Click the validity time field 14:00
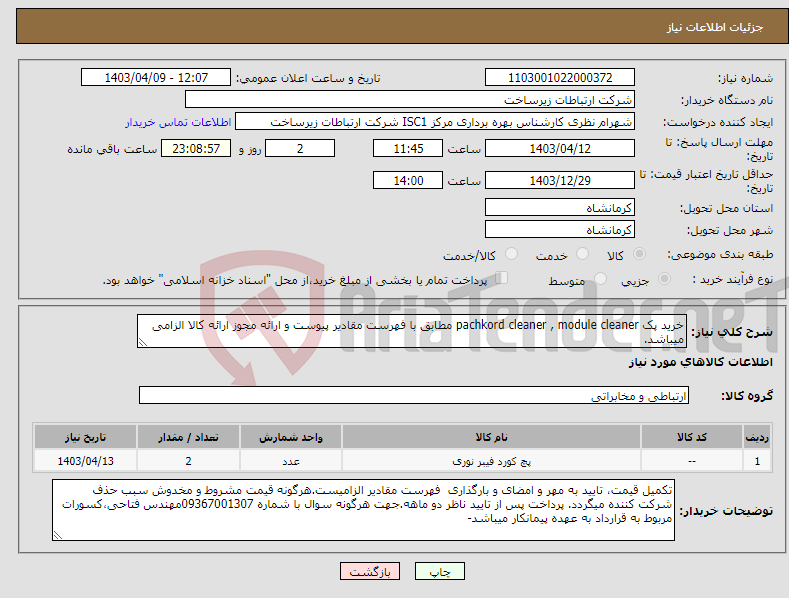This screenshot has width=789, height=598. 408,180
